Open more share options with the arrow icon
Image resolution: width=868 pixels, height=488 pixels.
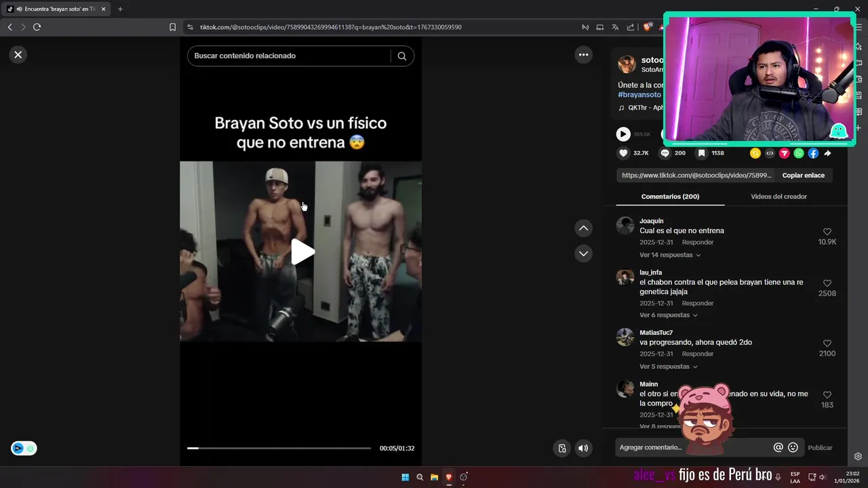point(827,153)
